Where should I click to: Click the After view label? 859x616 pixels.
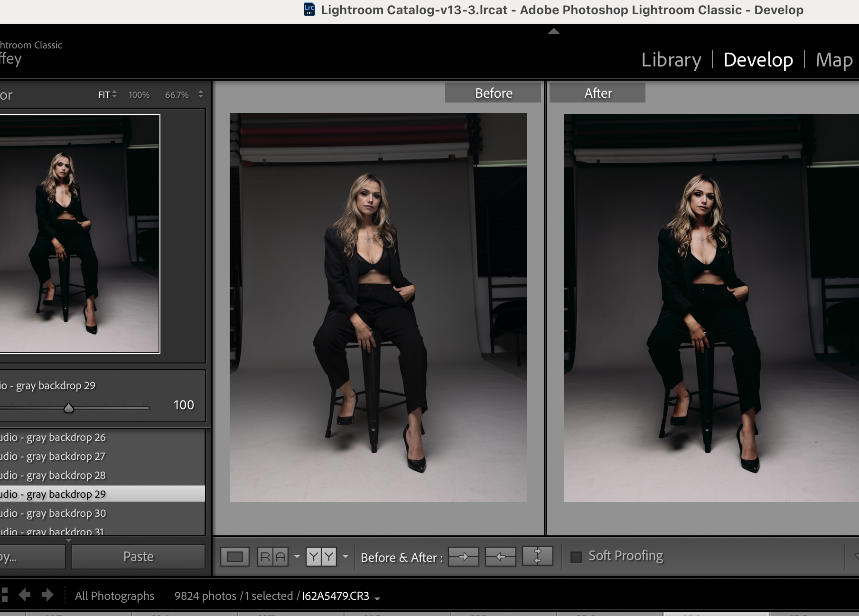tap(598, 93)
